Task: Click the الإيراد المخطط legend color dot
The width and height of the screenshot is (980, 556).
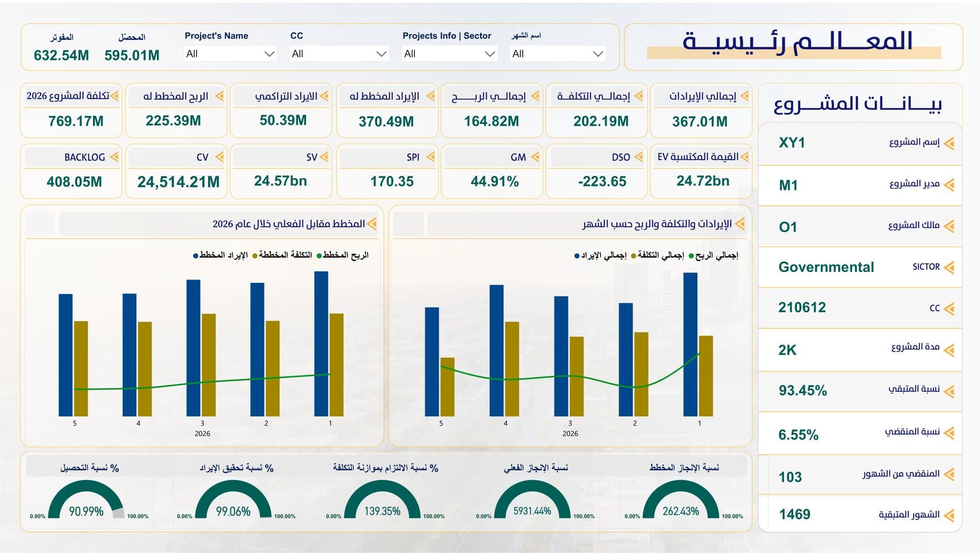Action: [195, 256]
